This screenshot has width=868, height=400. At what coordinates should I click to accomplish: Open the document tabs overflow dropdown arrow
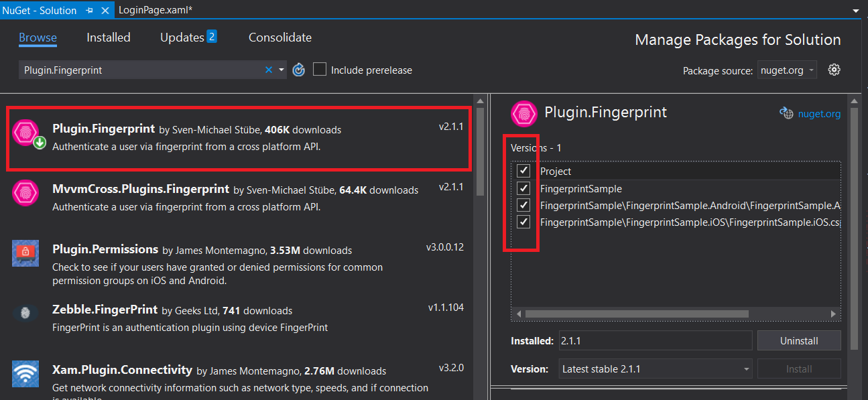tap(856, 11)
